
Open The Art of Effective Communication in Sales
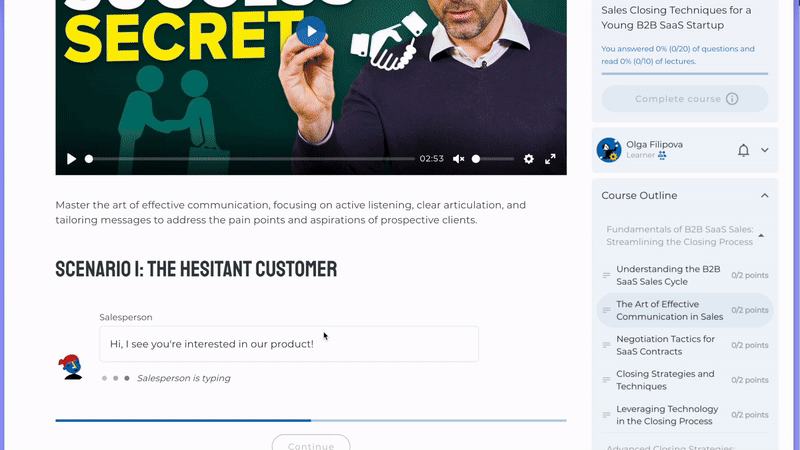click(685, 310)
